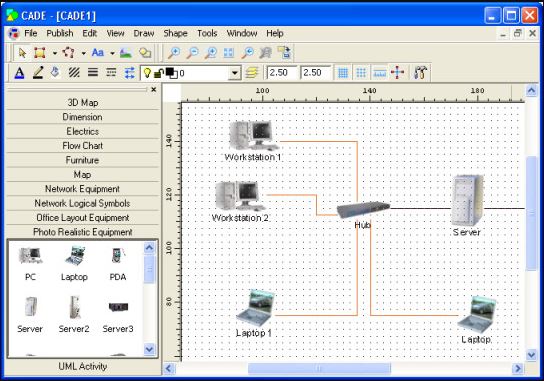The width and height of the screenshot is (544, 381).
Task: Open the text color tool
Action: 19,73
